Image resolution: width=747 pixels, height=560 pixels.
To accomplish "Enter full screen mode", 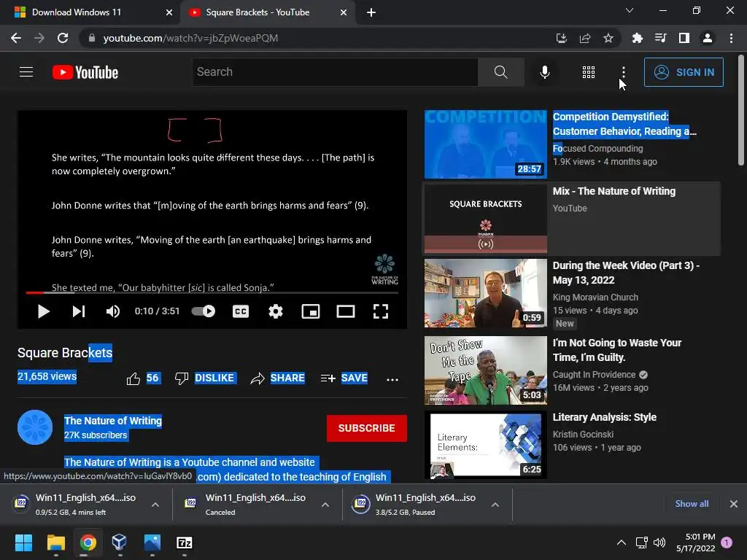I will (380, 311).
